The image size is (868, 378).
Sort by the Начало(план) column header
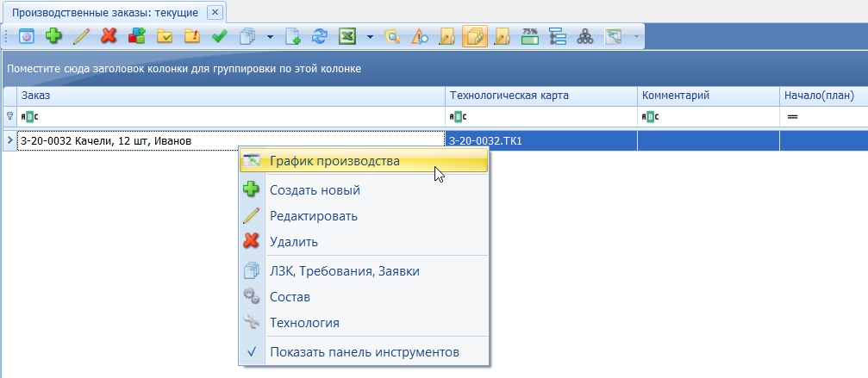tap(824, 96)
